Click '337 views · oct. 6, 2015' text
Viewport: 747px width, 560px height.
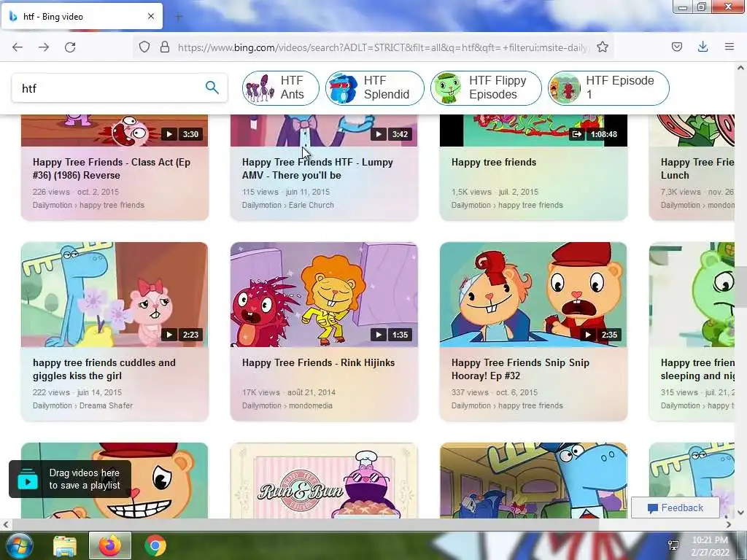point(494,392)
